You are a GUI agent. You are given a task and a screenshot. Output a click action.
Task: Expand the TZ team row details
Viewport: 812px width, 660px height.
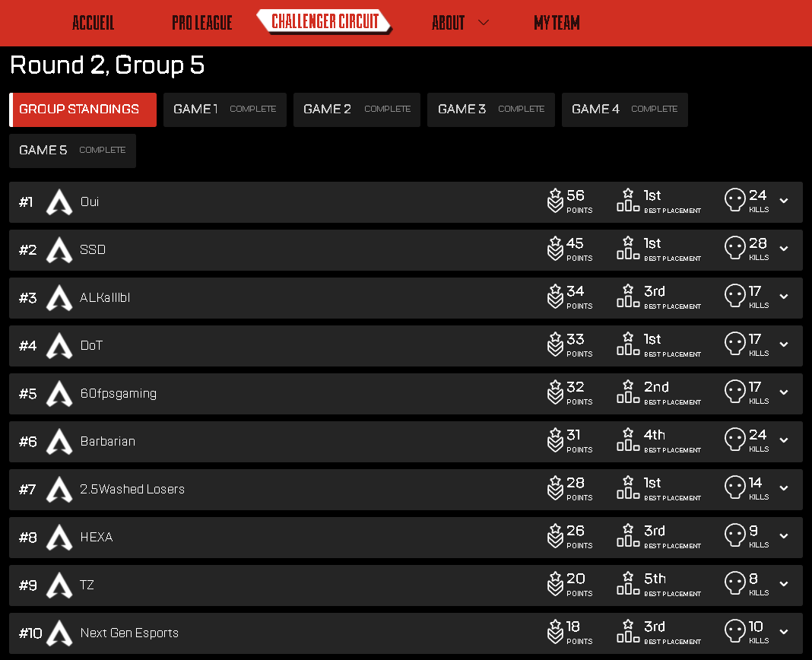click(x=784, y=584)
